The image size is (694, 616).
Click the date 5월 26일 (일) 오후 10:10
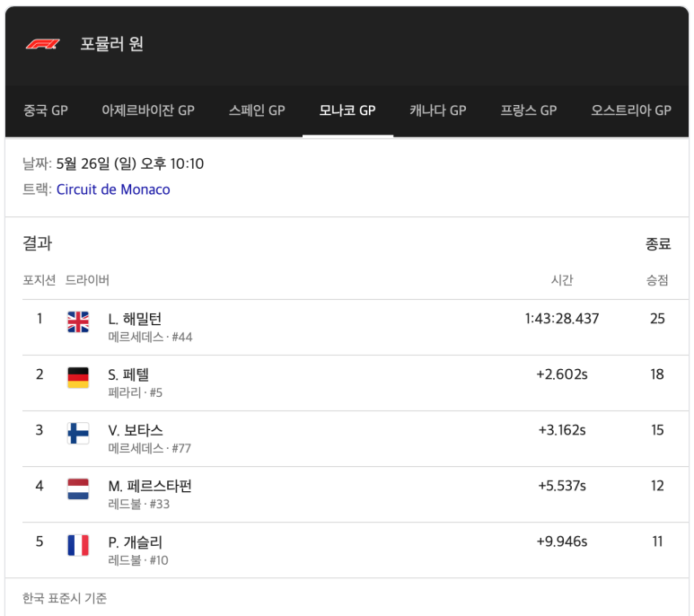130,163
